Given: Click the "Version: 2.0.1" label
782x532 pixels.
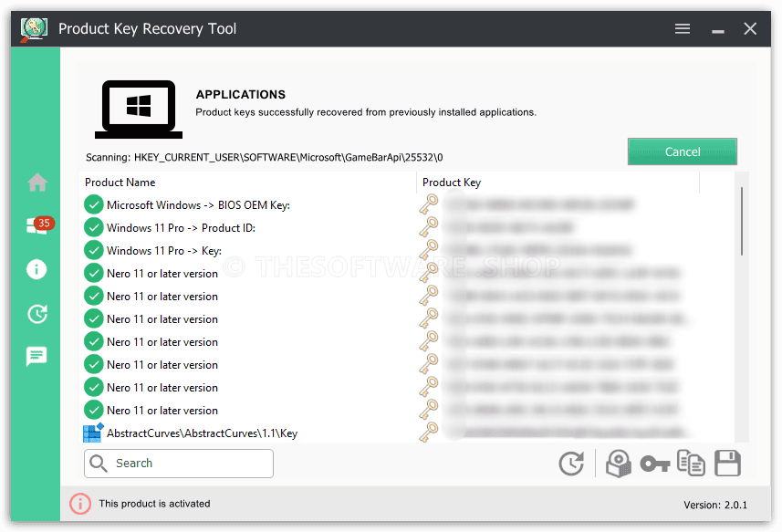Looking at the screenshot, I should tap(715, 505).
